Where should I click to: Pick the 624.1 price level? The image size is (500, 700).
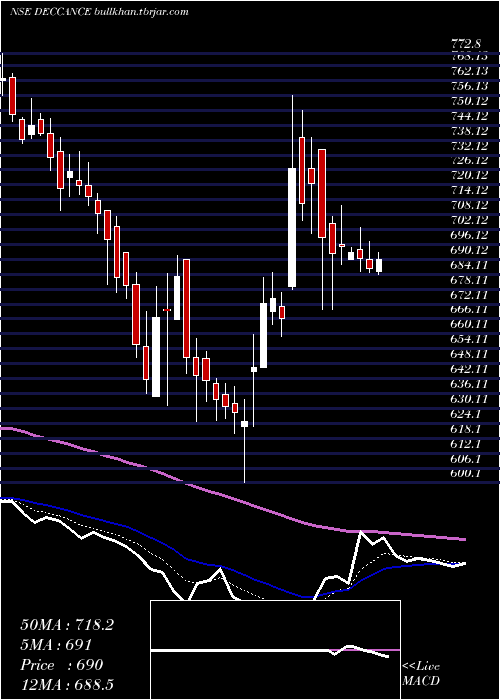pos(466,414)
